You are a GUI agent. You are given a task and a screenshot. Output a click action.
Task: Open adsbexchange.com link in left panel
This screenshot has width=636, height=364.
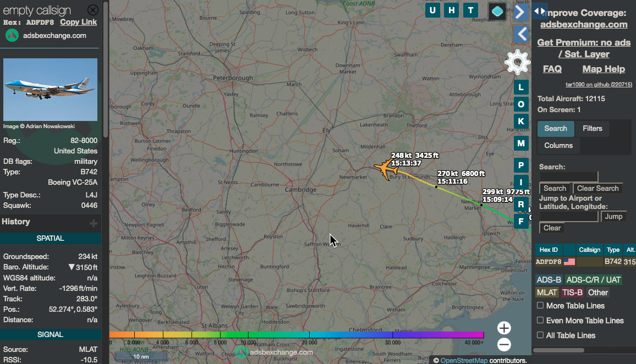coord(54,36)
